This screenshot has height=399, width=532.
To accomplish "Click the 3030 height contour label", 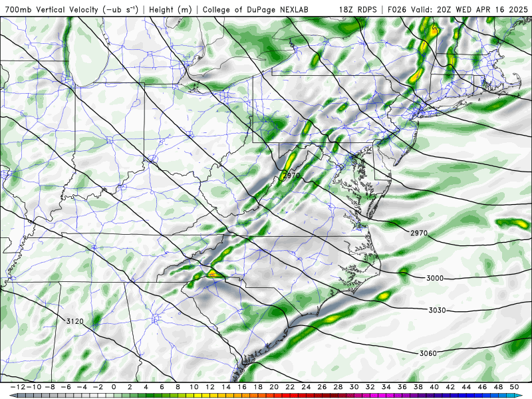I will point(437,310).
